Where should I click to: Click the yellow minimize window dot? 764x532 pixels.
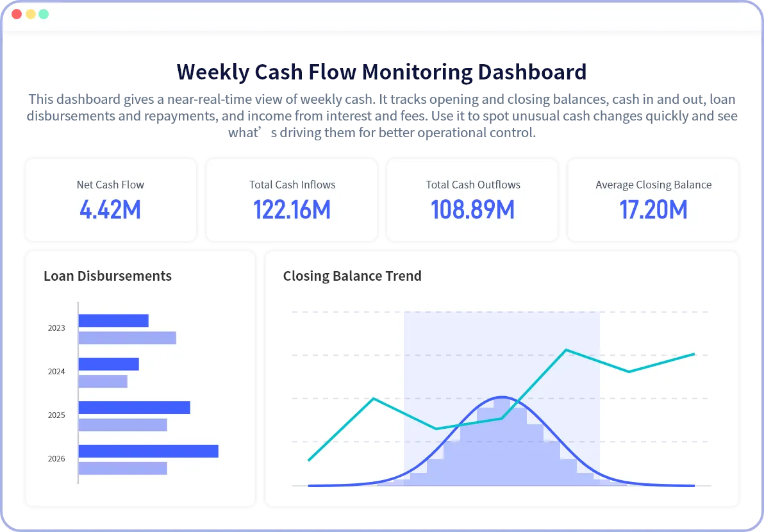coord(30,14)
